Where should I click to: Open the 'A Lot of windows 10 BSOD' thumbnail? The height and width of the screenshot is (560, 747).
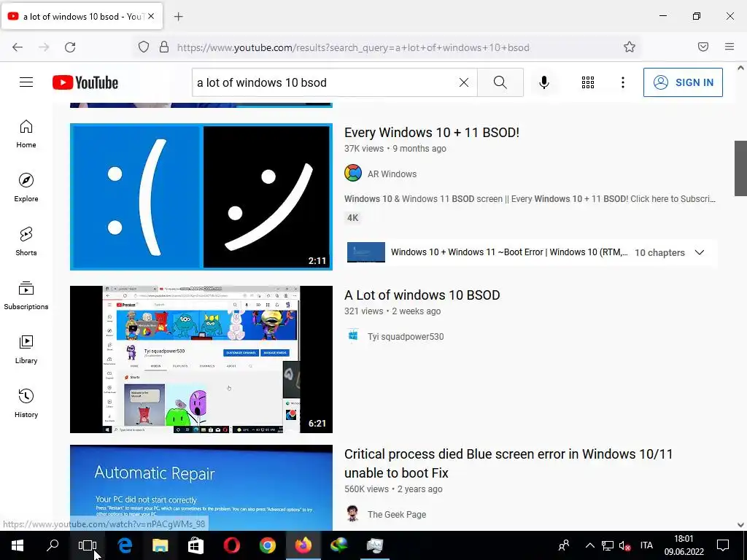[201, 359]
